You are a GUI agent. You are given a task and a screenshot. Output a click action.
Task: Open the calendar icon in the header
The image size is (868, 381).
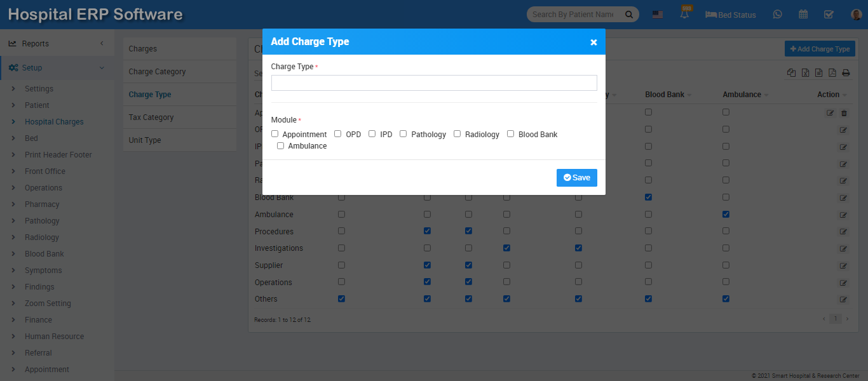(x=803, y=14)
